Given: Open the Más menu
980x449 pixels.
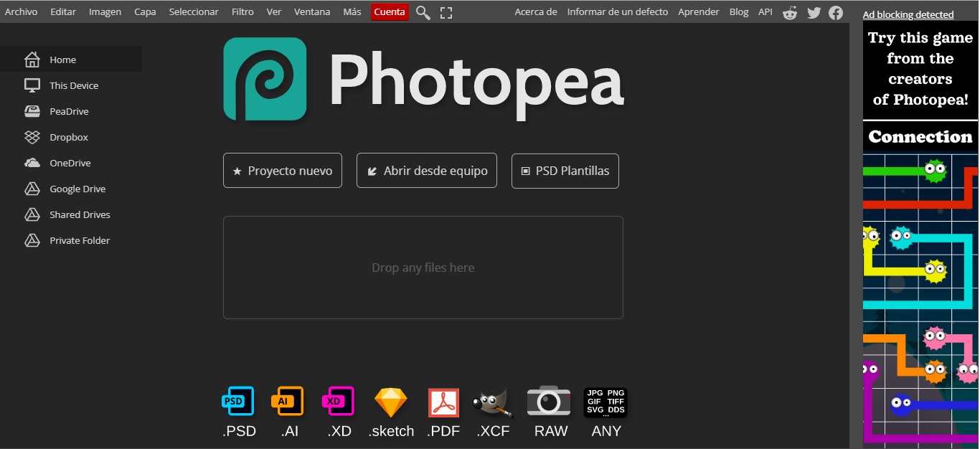Looking at the screenshot, I should click(x=352, y=11).
